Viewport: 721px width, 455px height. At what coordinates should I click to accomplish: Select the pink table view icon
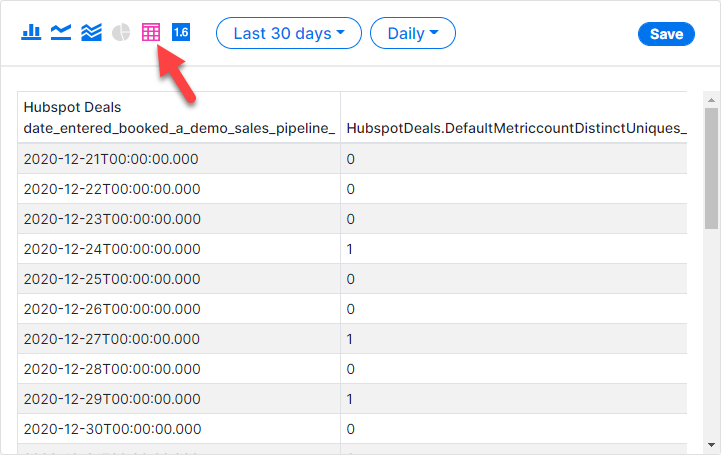[x=151, y=33]
